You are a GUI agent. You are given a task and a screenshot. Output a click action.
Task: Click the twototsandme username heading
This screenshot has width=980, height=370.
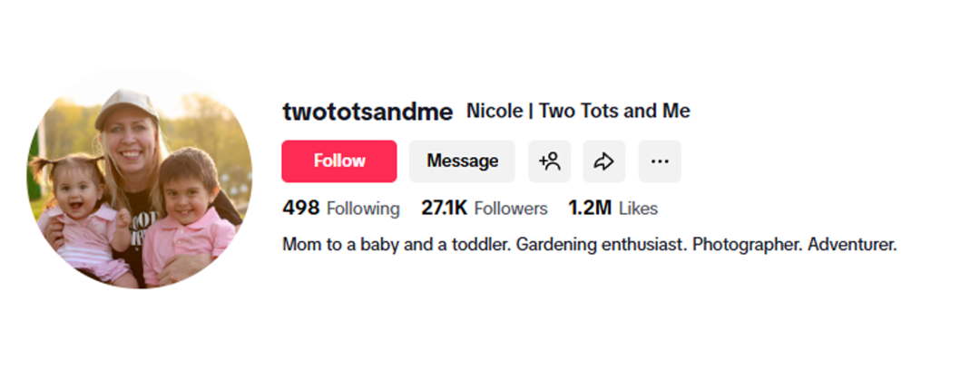[367, 112]
